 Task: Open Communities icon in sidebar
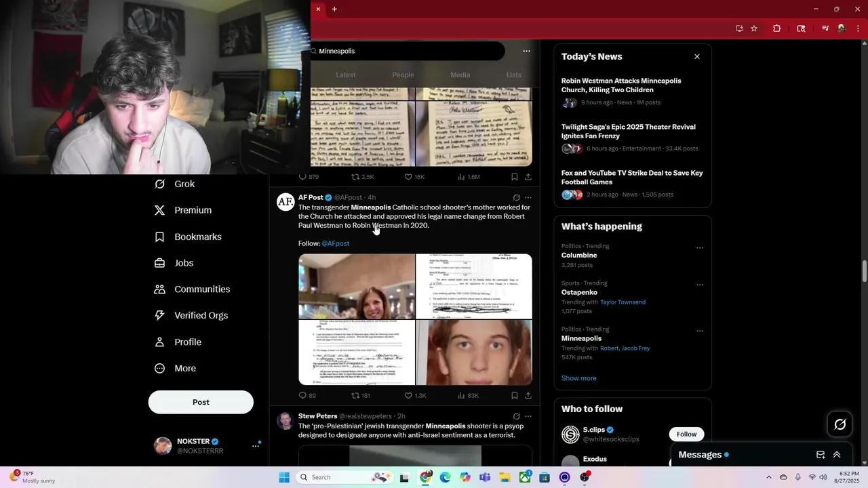click(x=159, y=289)
